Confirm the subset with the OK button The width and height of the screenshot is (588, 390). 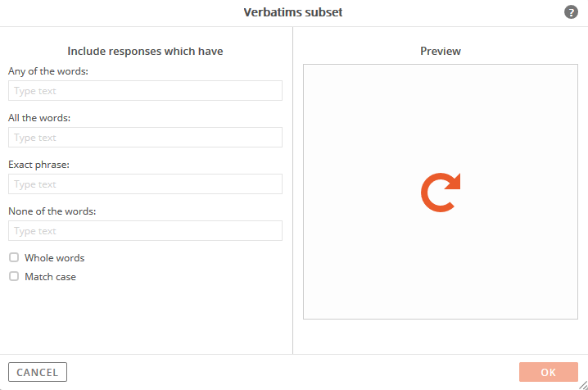[x=548, y=372]
